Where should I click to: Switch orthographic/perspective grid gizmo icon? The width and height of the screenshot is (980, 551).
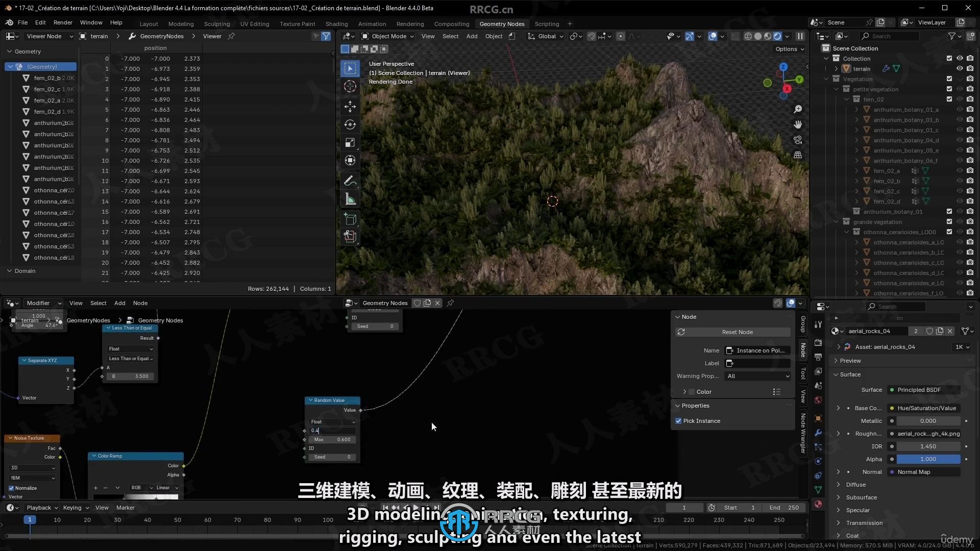pos(798,155)
